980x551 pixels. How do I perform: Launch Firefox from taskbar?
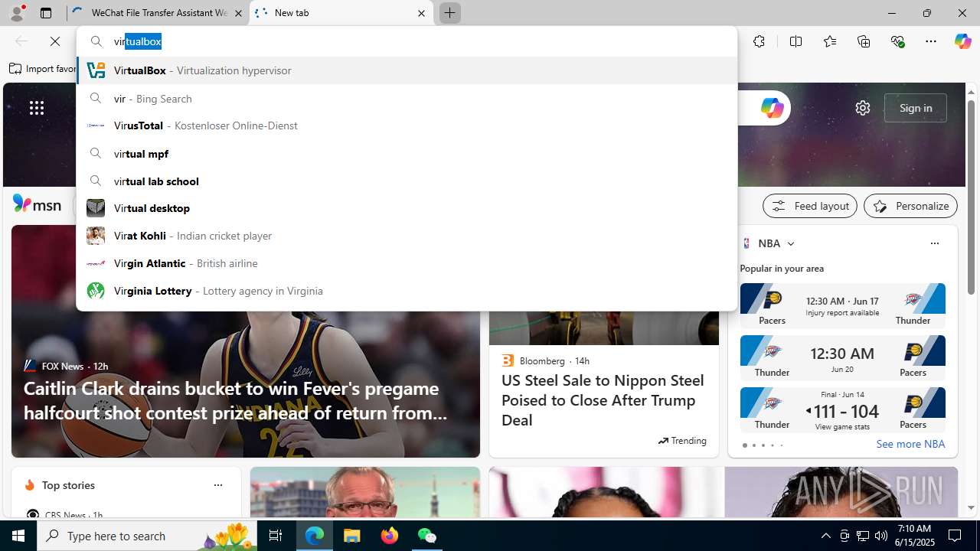pos(390,536)
